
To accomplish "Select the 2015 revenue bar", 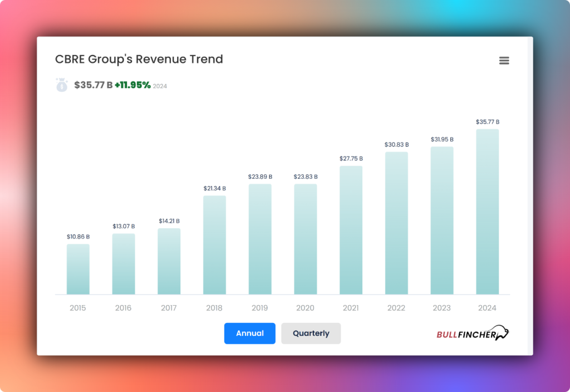I will click(x=78, y=269).
